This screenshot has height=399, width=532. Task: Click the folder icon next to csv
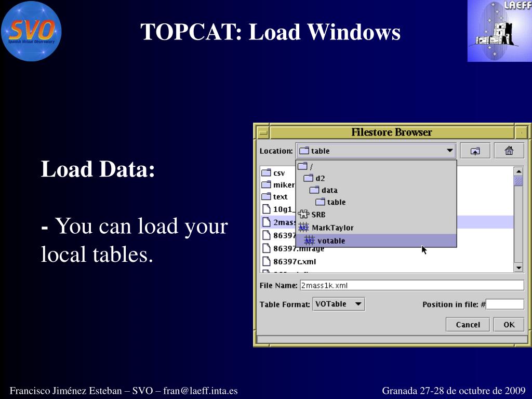coord(267,172)
